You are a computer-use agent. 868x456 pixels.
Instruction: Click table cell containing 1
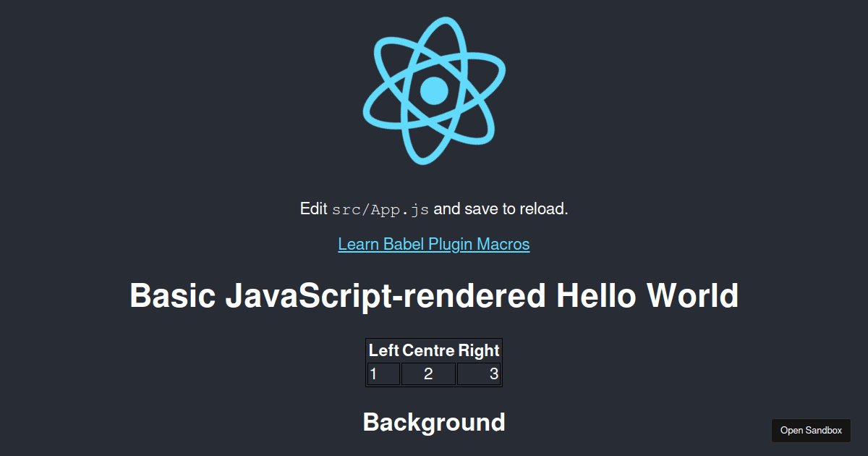(x=383, y=374)
